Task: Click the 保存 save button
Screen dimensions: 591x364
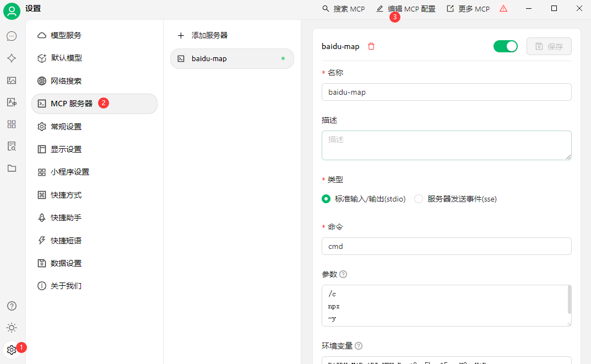Action: point(549,46)
